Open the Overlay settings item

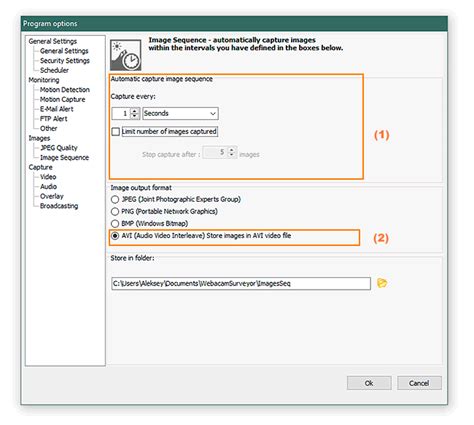[x=52, y=196]
